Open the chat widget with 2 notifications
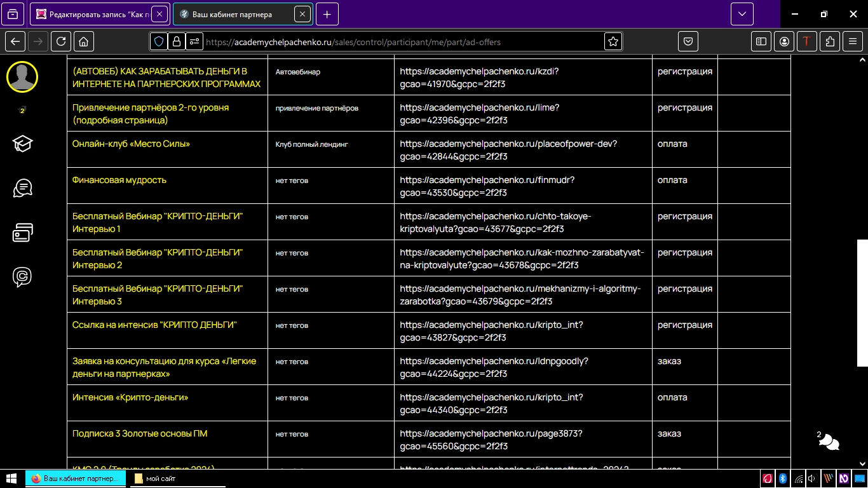Image resolution: width=868 pixels, height=488 pixels. [829, 441]
